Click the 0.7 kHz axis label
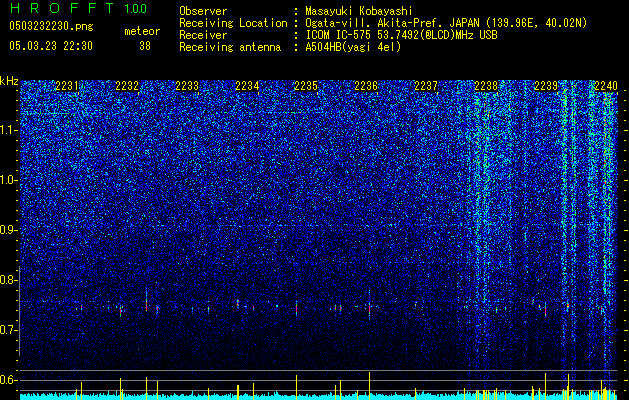The image size is (629, 400). pos(9,330)
